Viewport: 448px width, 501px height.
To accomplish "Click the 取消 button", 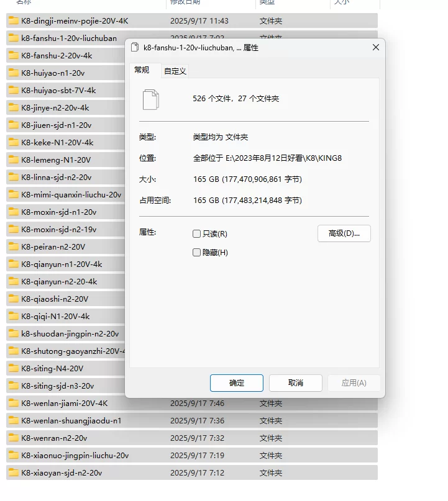I will [x=296, y=383].
